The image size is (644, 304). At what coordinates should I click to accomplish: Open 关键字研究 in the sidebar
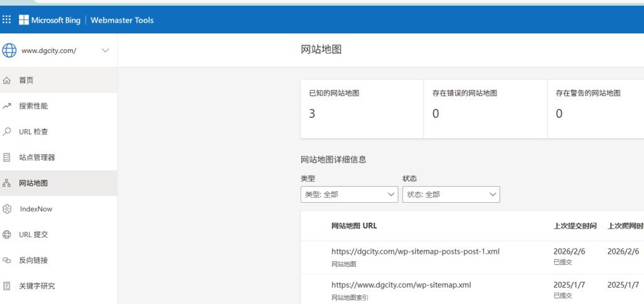(58, 286)
